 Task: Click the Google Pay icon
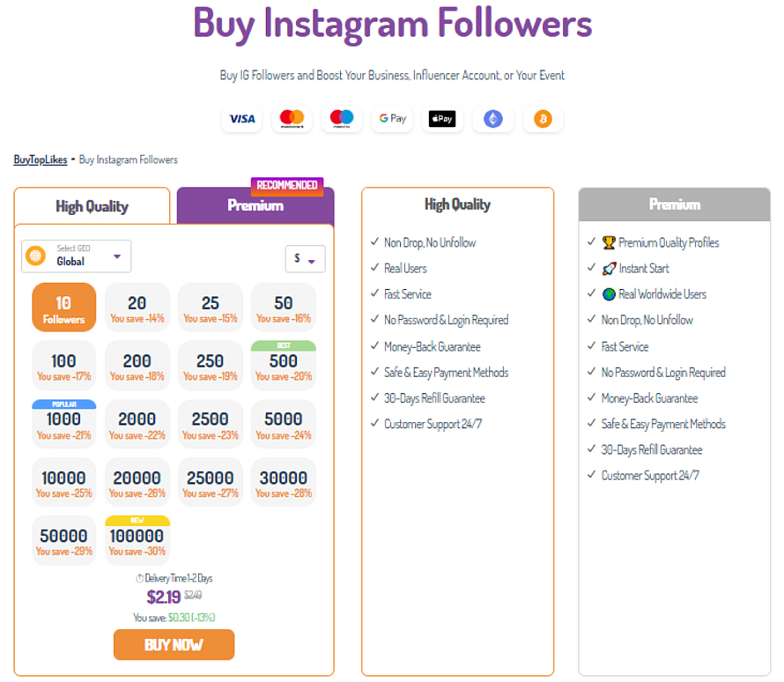pos(392,119)
